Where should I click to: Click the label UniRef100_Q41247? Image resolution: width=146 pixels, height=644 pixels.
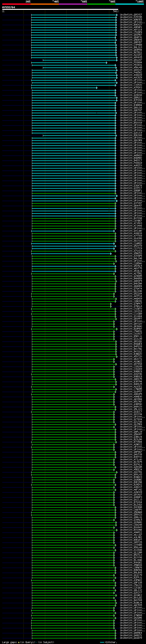tap(131, 60)
